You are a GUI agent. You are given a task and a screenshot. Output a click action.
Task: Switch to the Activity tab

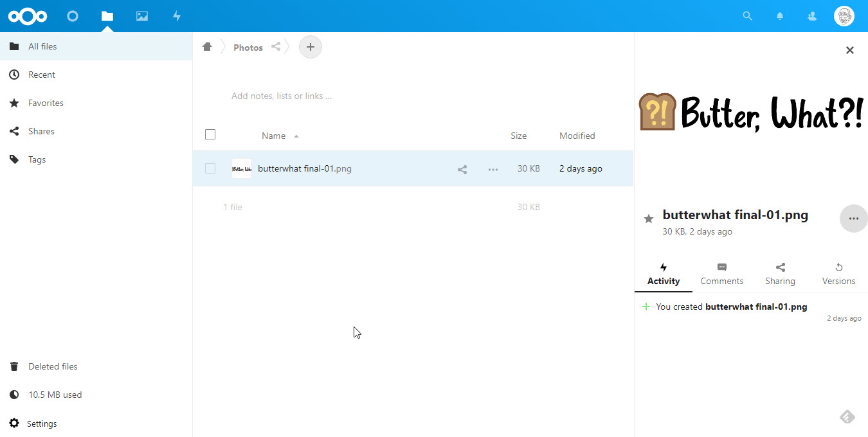tap(664, 274)
